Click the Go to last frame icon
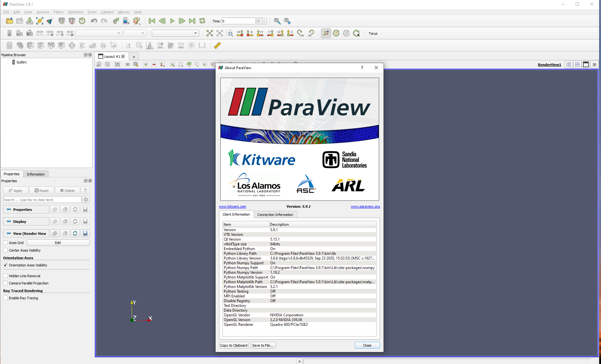The width and height of the screenshot is (601, 364). (192, 21)
